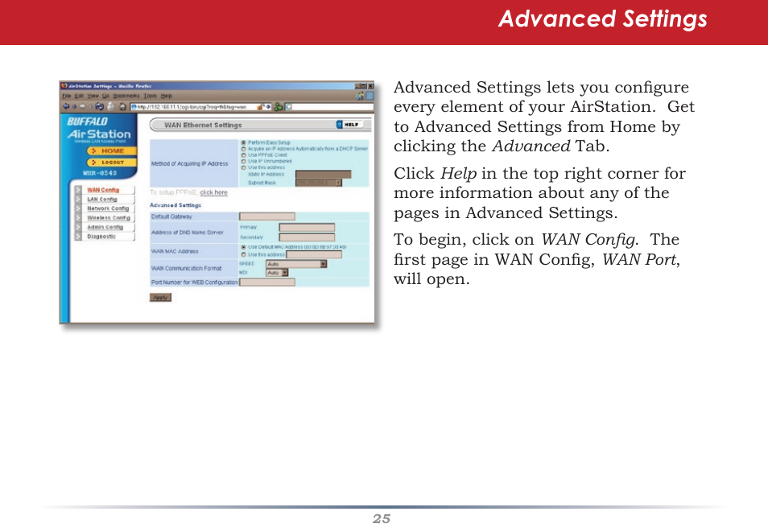Viewport: 768px width, 532px height.
Task: Click the arrow icon beside Diagnostic
Action: pyautogui.click(x=78, y=237)
